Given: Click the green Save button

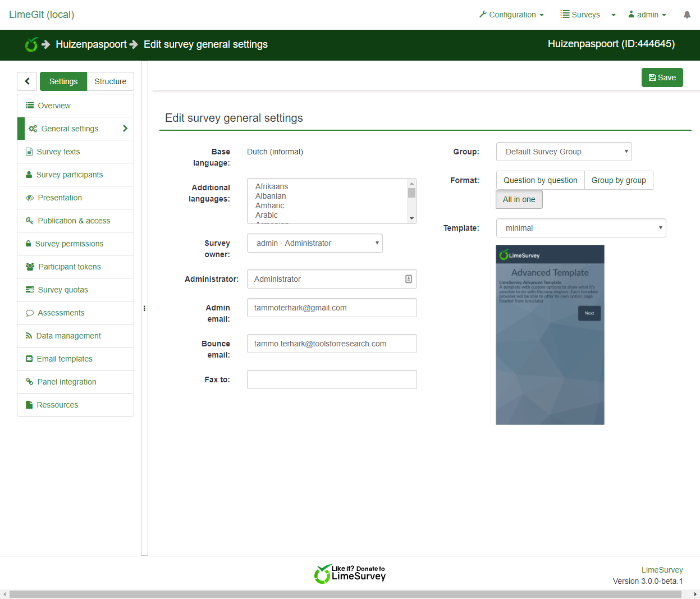Looking at the screenshot, I should coord(662,77).
